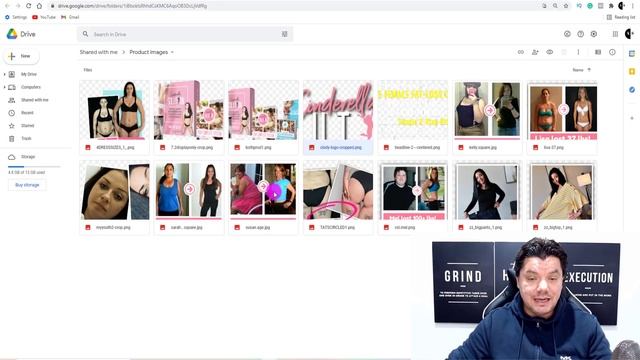The width and height of the screenshot is (640, 360).
Task: Click the storage usage progress bar
Action: (34, 167)
